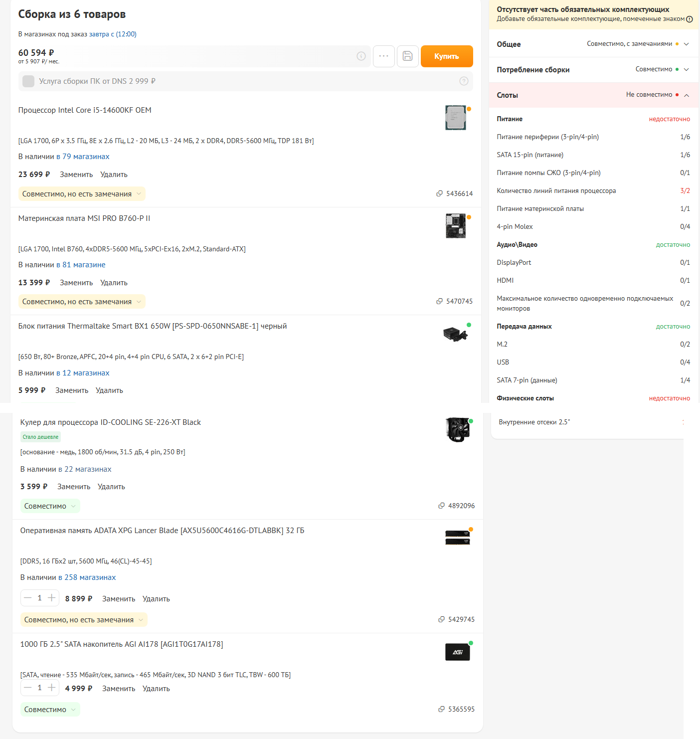The width and height of the screenshot is (700, 739).
Task: Expand the cooler's 'Совместимо' dropdown
Action: pos(50,506)
